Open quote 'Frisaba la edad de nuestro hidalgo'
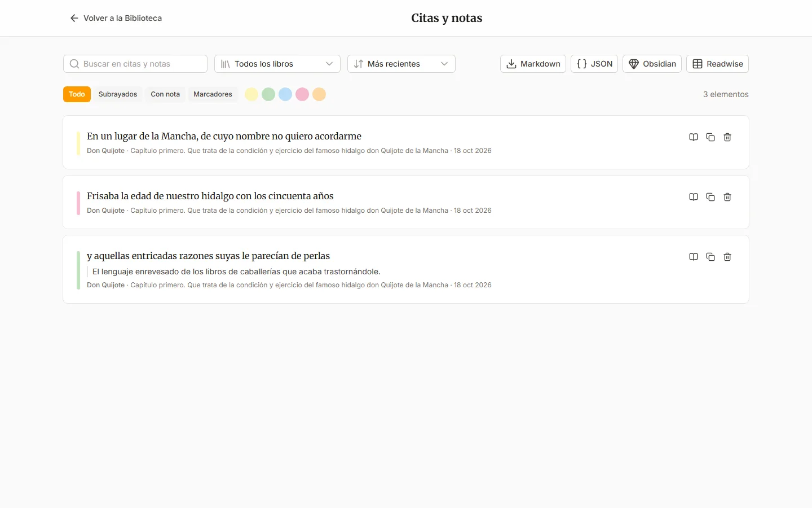This screenshot has height=508, width=812. pyautogui.click(x=210, y=196)
